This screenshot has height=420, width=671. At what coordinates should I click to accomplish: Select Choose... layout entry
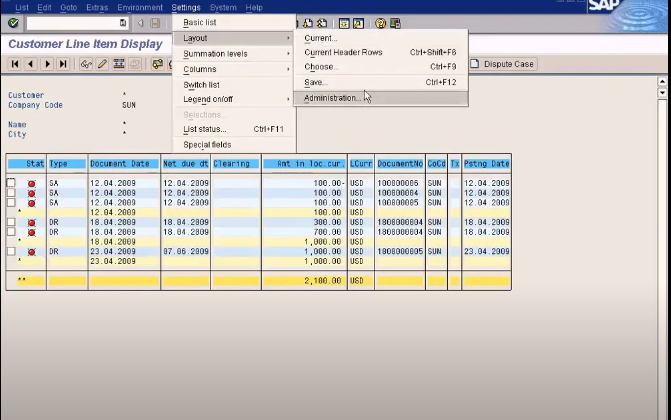click(x=381, y=66)
